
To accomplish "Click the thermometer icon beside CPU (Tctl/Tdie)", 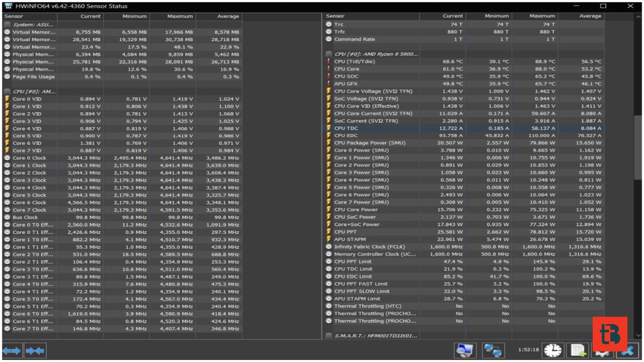I will pos(329,62).
